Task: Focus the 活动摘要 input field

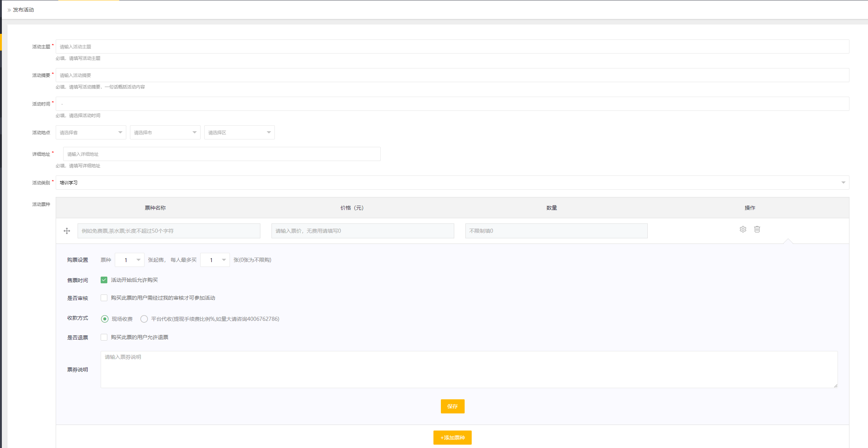Action: [452, 75]
